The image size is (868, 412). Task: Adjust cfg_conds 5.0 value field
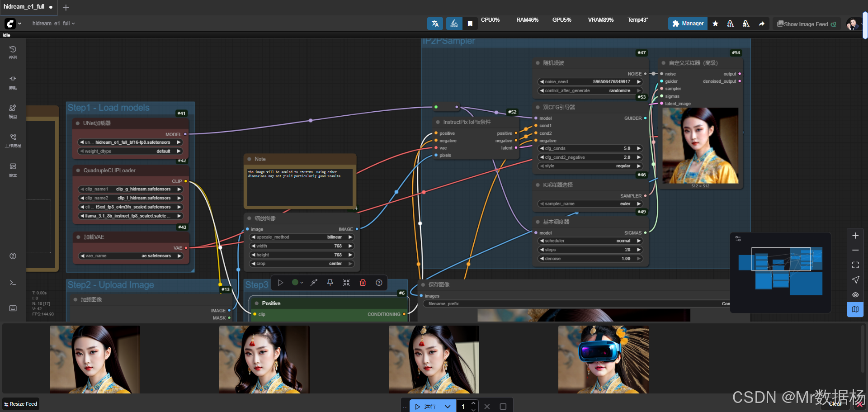point(590,148)
